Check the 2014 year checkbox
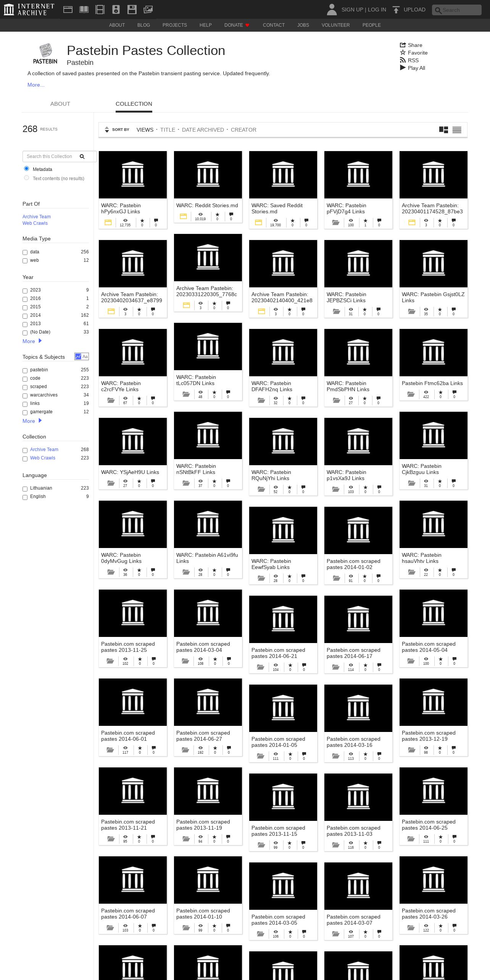The width and height of the screenshot is (490, 980). pyautogui.click(x=25, y=316)
